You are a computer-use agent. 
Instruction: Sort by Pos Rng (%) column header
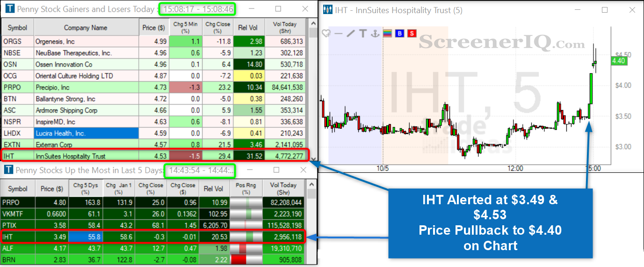click(246, 189)
